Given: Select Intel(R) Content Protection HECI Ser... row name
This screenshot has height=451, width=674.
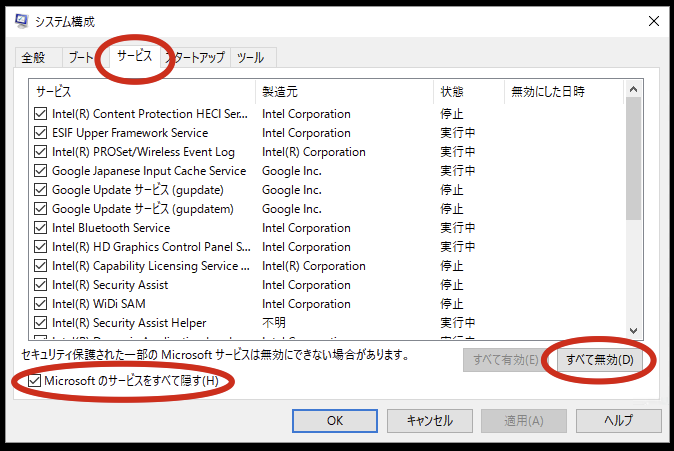Looking at the screenshot, I should [150, 114].
